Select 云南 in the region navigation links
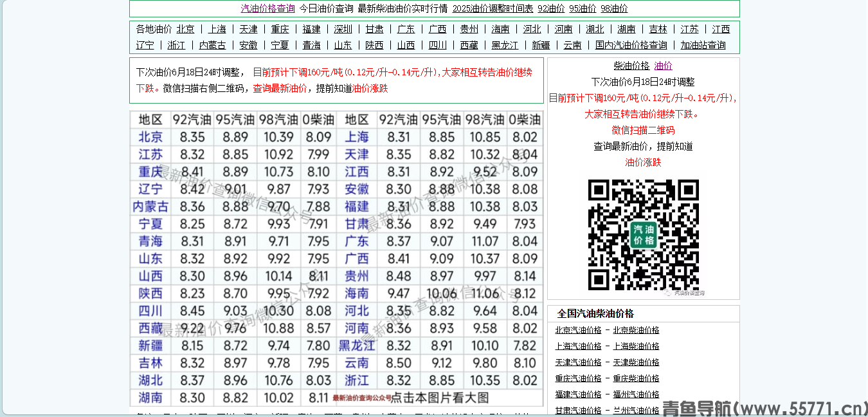This screenshot has width=868, height=417. (572, 45)
